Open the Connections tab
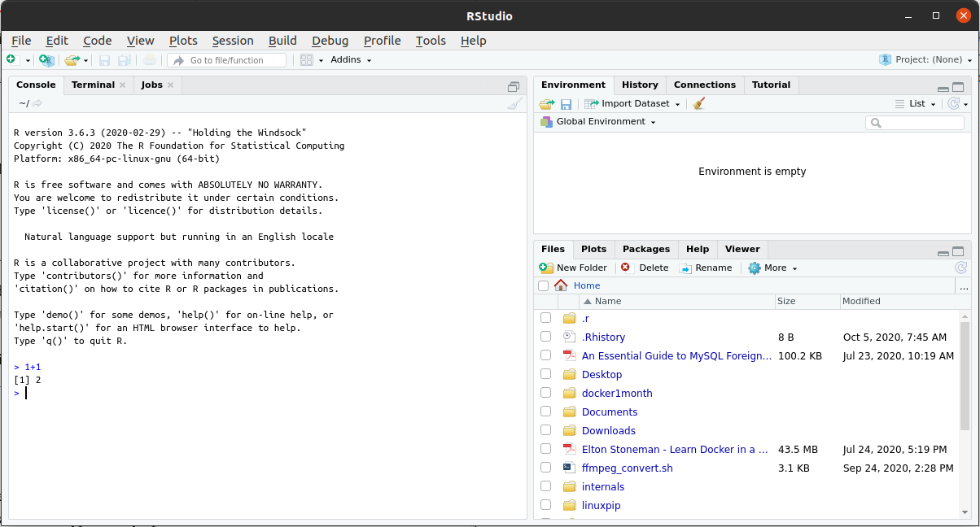This screenshot has height=527, width=980. point(705,85)
